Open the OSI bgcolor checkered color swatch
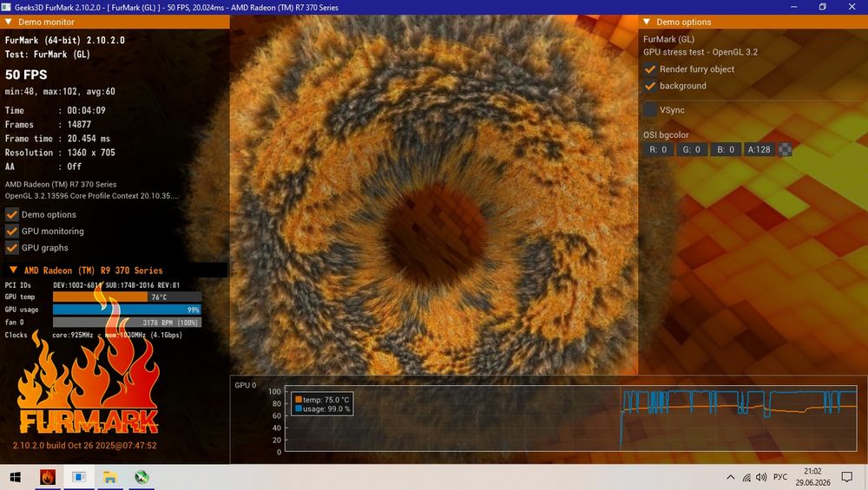This screenshot has height=490, width=868. tap(785, 149)
